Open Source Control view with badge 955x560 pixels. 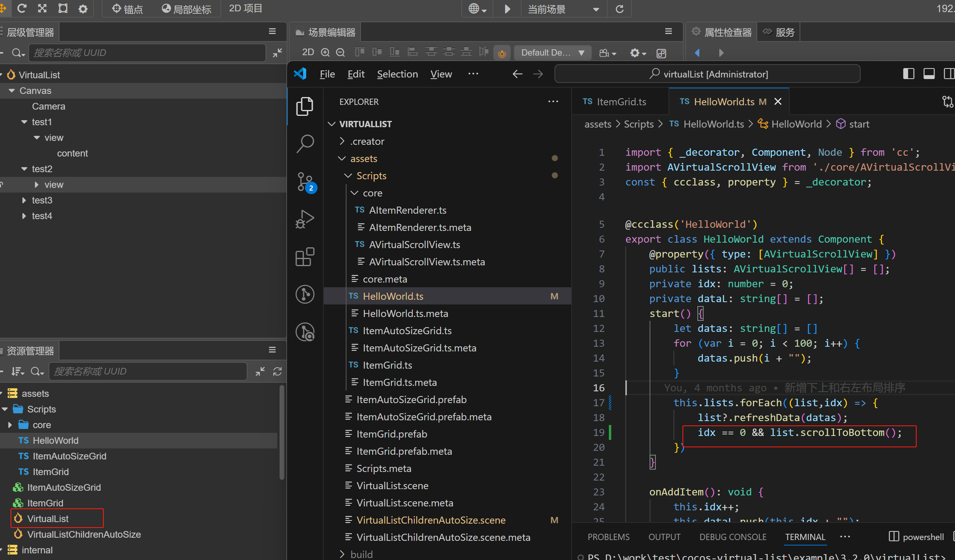coord(305,182)
